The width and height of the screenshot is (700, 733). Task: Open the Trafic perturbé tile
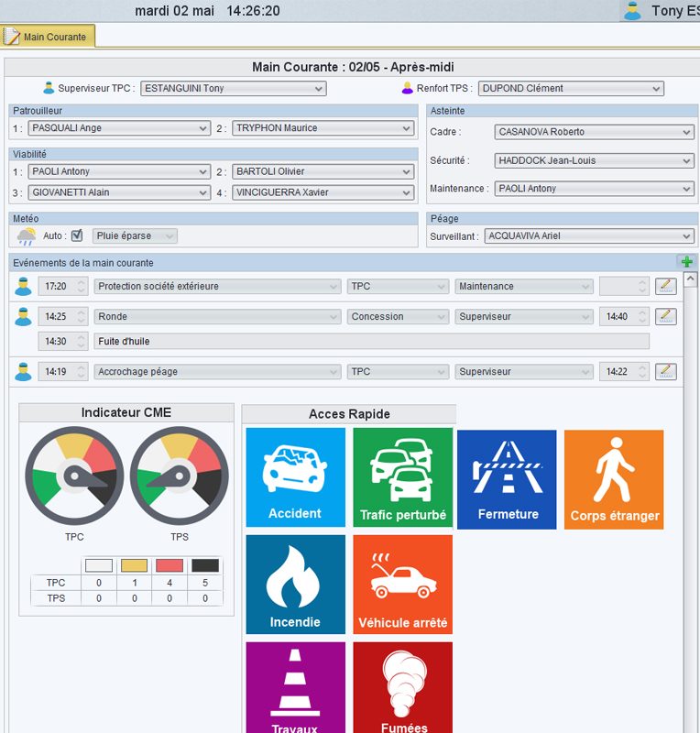(402, 476)
